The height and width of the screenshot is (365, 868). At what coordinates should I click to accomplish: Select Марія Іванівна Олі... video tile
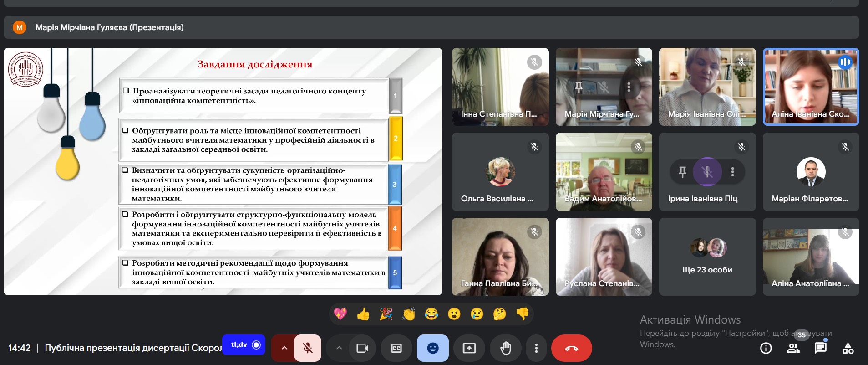pyautogui.click(x=707, y=87)
